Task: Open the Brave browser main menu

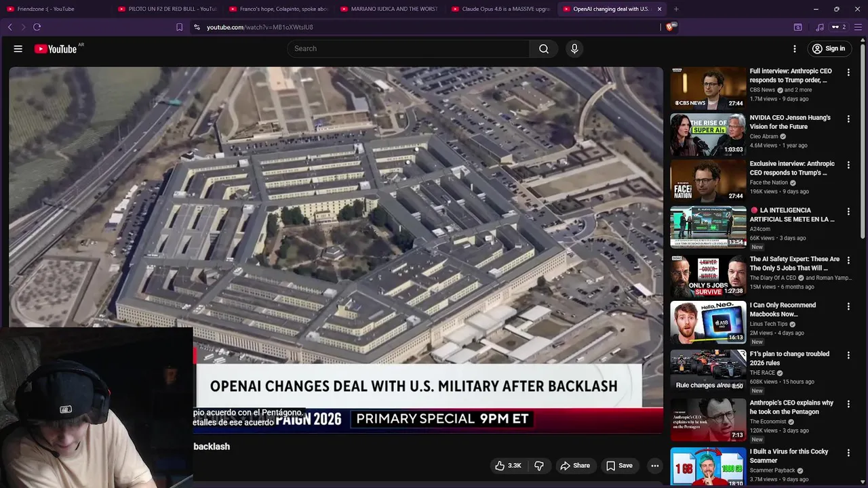Action: click(858, 27)
